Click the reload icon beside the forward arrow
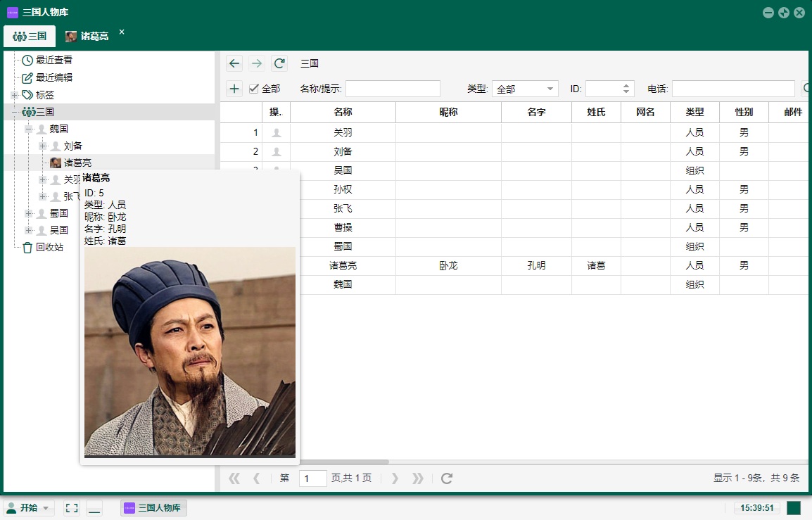 coord(279,63)
